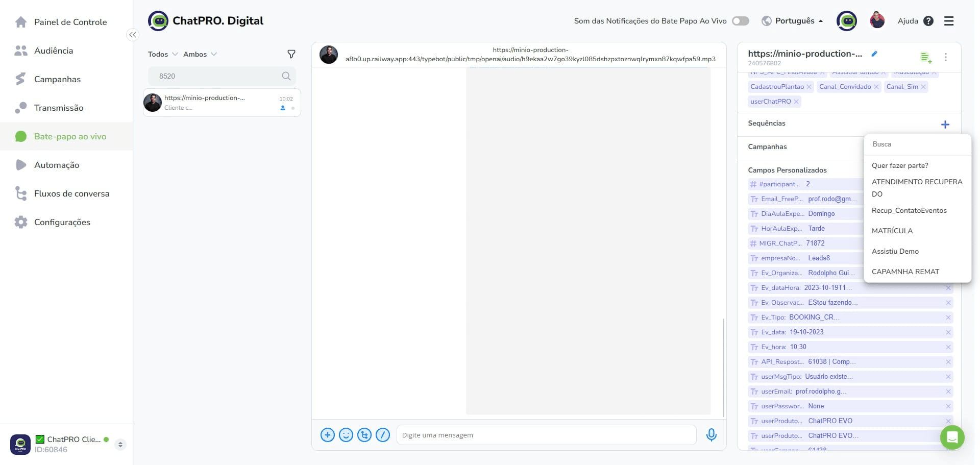Screen dimensions: 980x465
Task: Click the plus attachment button in composer
Action: 328,435
